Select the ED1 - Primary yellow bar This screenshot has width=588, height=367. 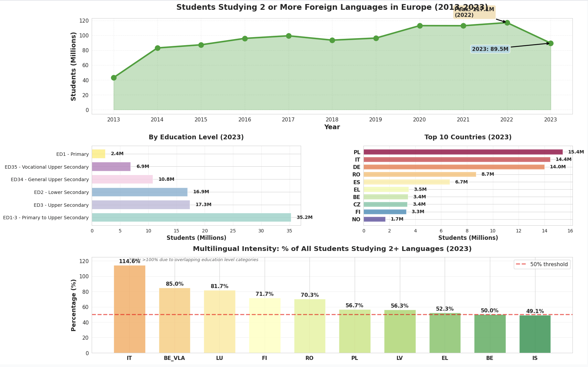tap(98, 154)
